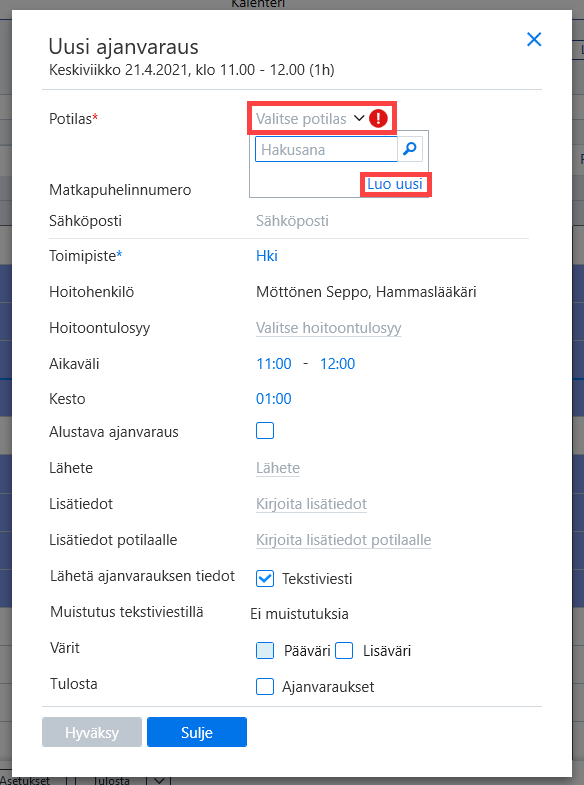Open dropdown arrow next to background Tulosta

[159, 780]
